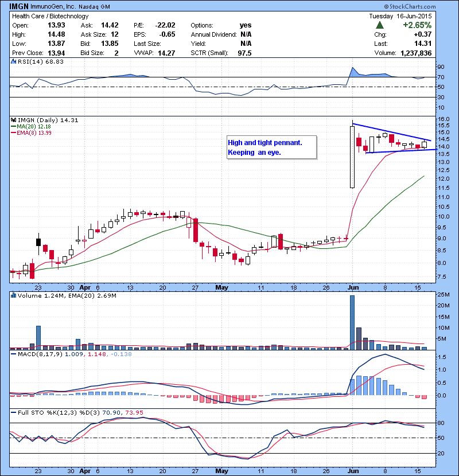The image size is (459, 476).
Task: Click the MACD(8,17,9) indicator label
Action: pos(40,354)
